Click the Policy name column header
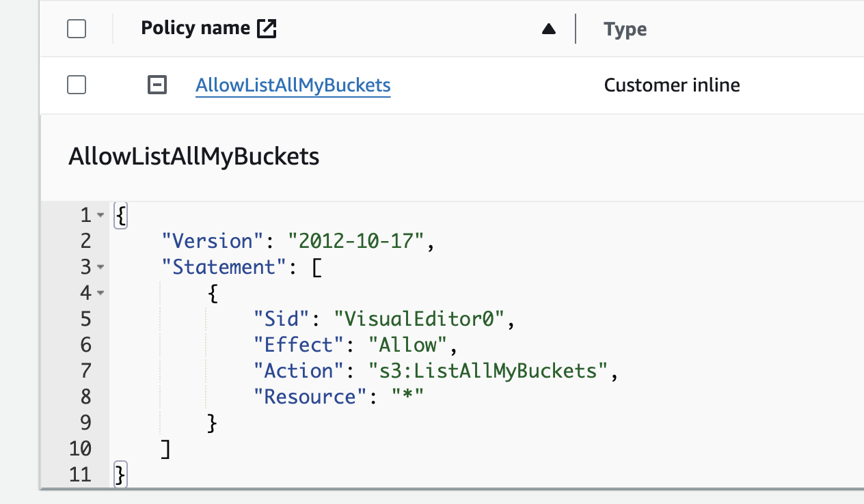This screenshot has height=504, width=864. click(195, 29)
